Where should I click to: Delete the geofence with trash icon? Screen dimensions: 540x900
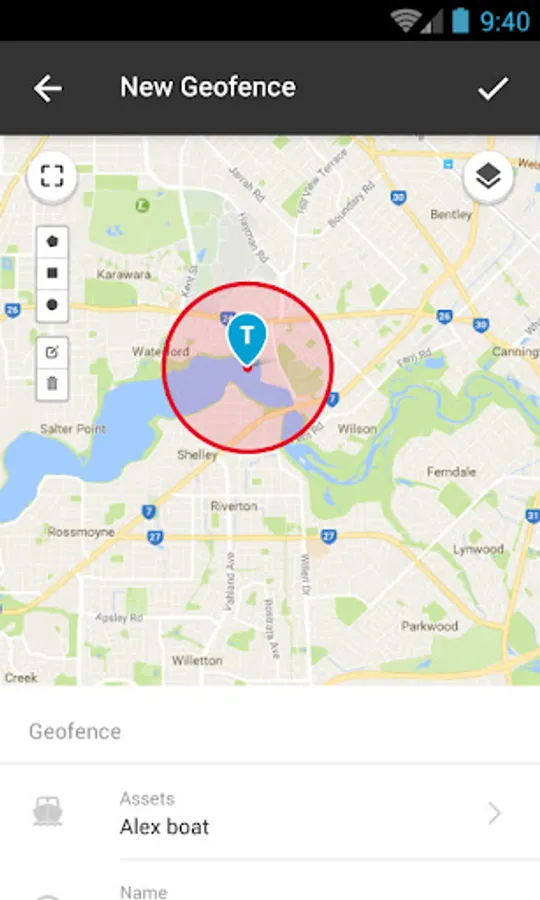[52, 383]
